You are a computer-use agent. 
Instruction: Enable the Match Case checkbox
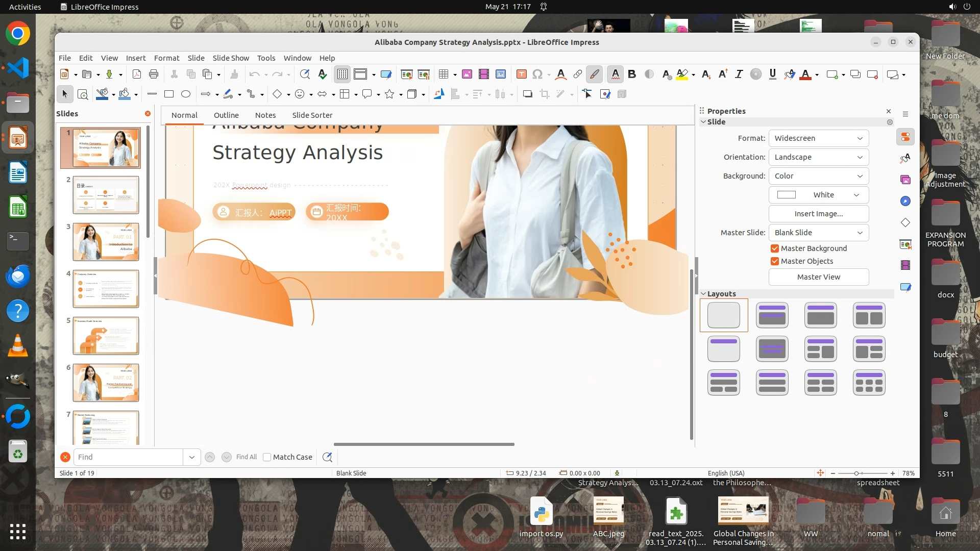point(267,457)
